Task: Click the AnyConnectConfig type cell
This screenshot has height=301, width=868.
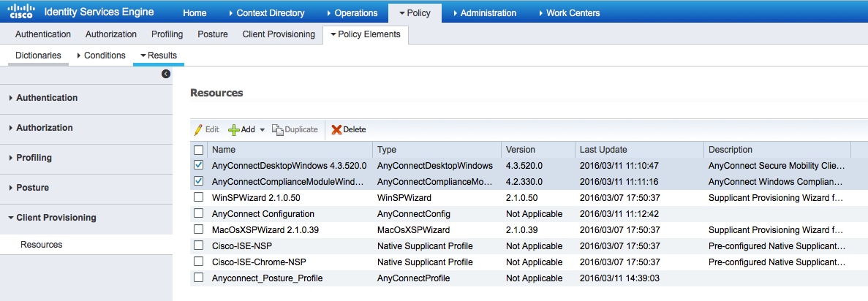Action: click(413, 213)
